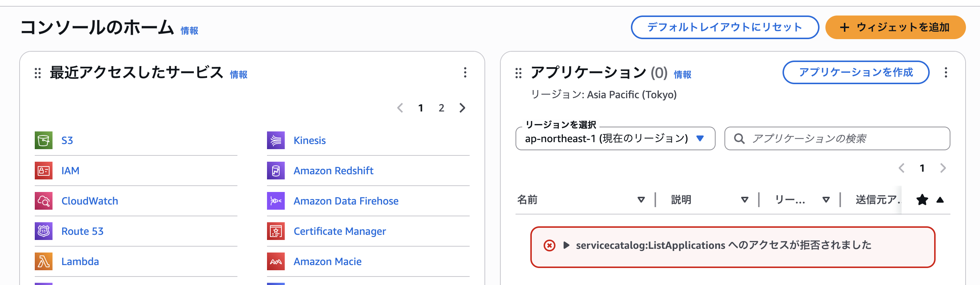Open the Amazon Redshift service icon
Viewport: 980px width, 285px height.
point(275,170)
